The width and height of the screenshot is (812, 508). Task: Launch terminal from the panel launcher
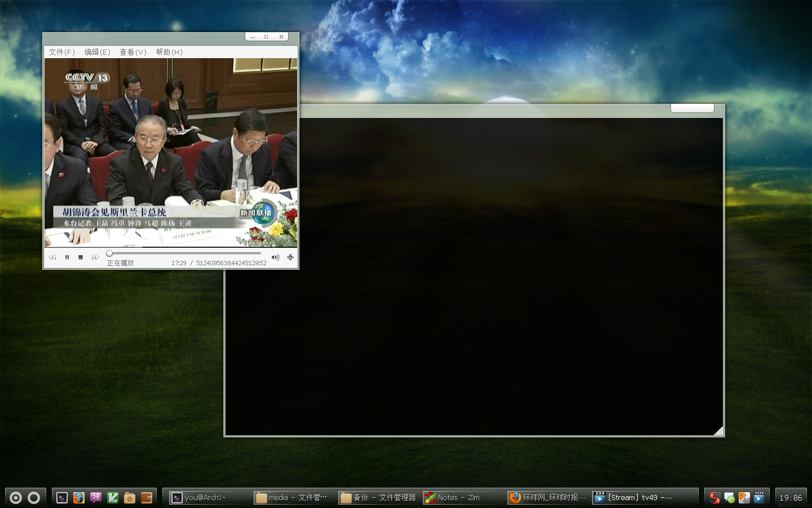tap(62, 497)
